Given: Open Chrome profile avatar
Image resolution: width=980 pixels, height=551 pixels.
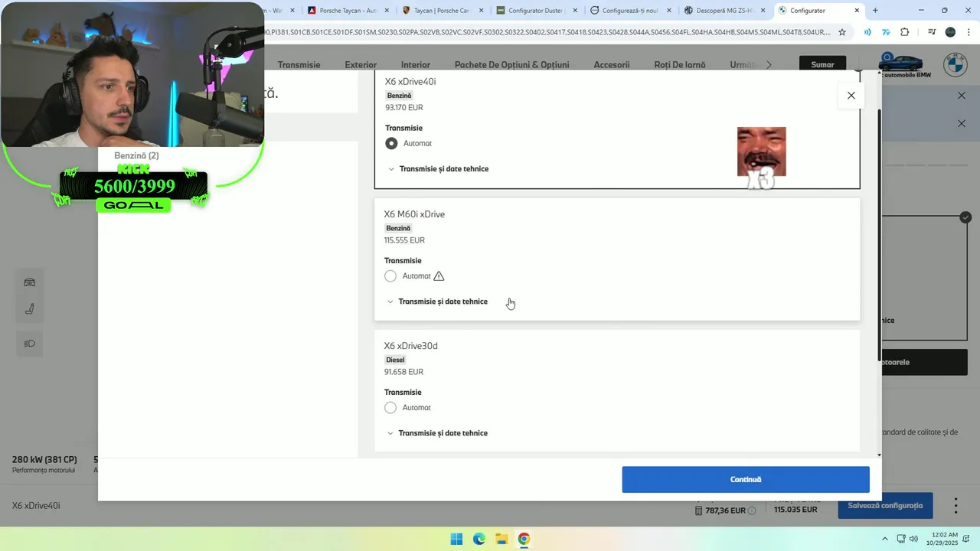Looking at the screenshot, I should coord(950,32).
